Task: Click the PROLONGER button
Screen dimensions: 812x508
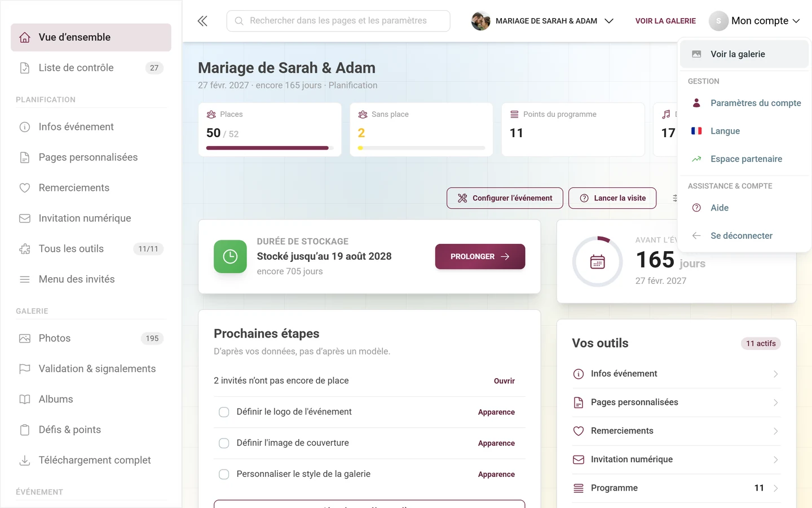Action: tap(480, 256)
